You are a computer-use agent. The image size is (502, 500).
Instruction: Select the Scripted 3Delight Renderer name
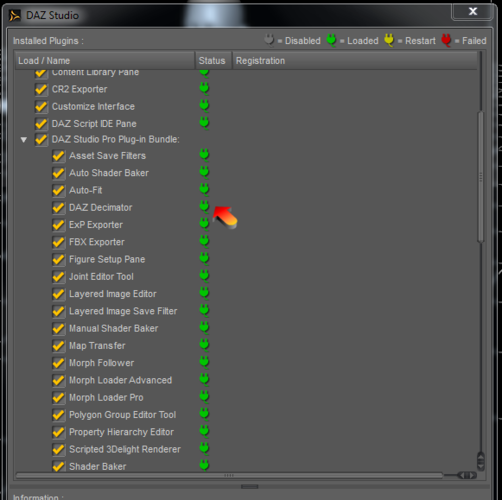click(x=125, y=449)
